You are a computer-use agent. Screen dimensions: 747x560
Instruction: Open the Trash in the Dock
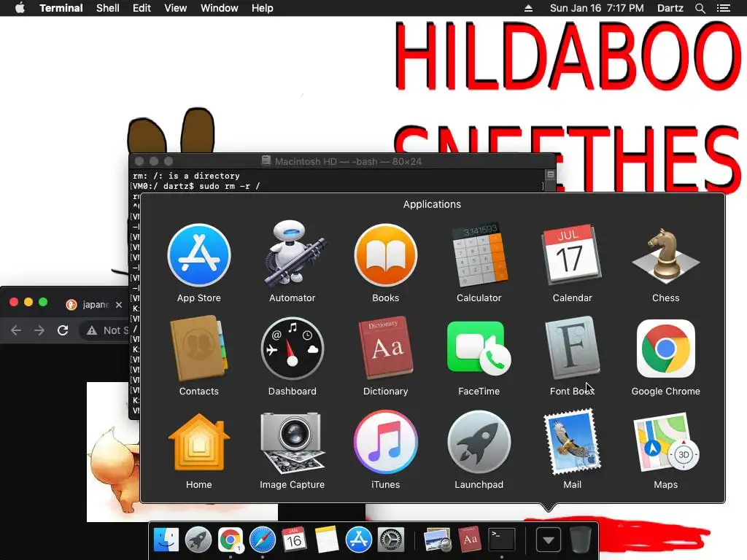[x=580, y=540]
